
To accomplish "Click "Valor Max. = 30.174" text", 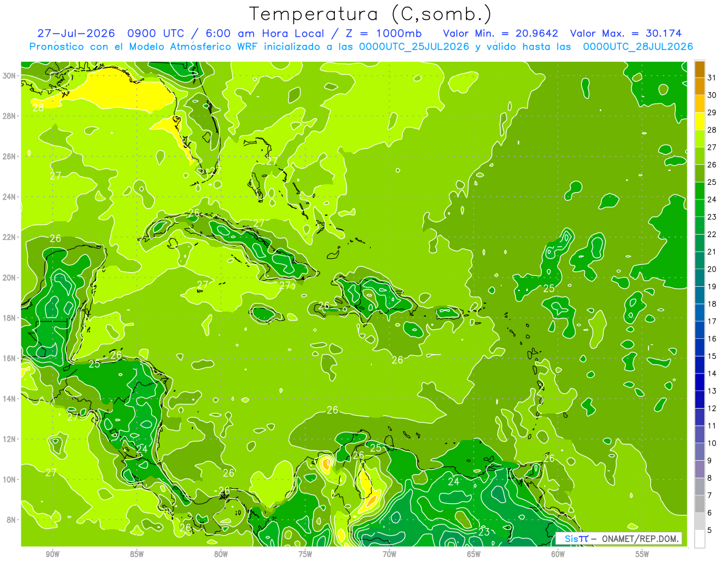I will 626,33.
